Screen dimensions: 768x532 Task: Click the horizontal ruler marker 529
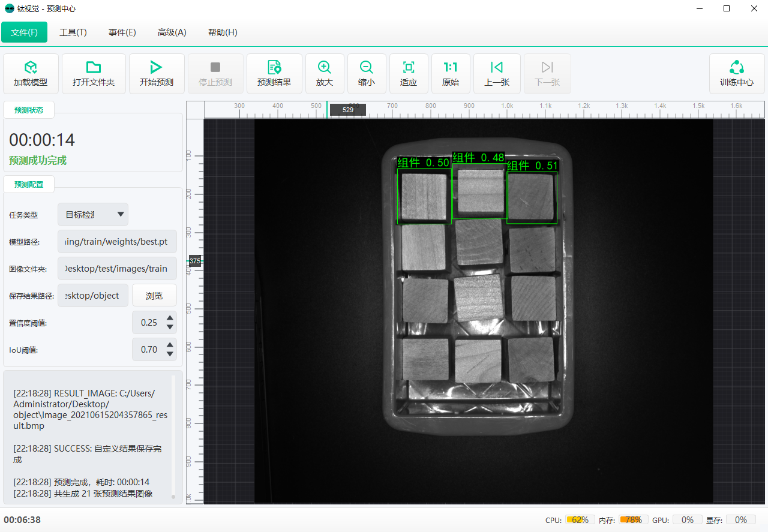point(348,110)
